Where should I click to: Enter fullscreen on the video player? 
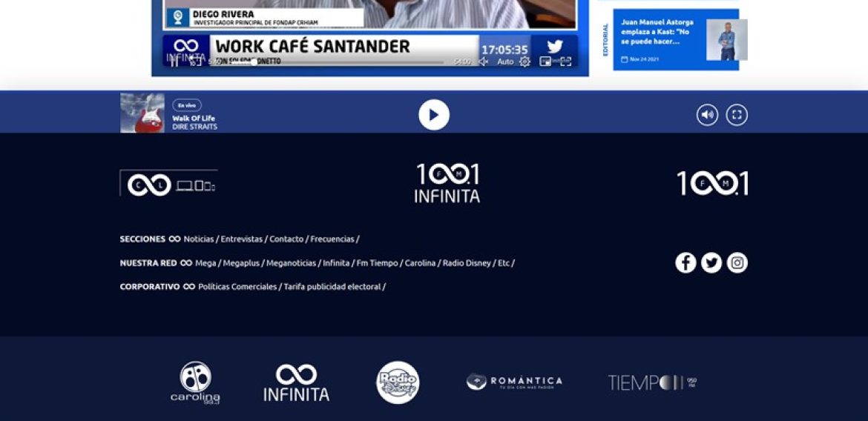click(x=566, y=62)
